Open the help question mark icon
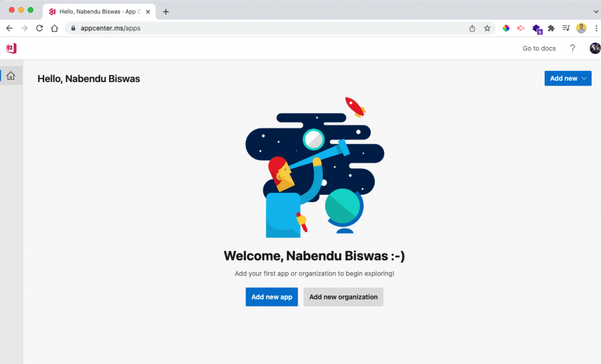601x364 pixels. point(572,48)
